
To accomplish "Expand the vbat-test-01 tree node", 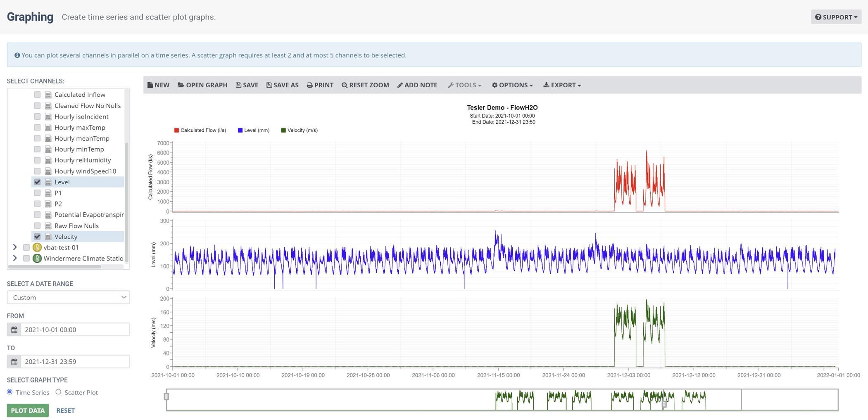I will (15, 247).
